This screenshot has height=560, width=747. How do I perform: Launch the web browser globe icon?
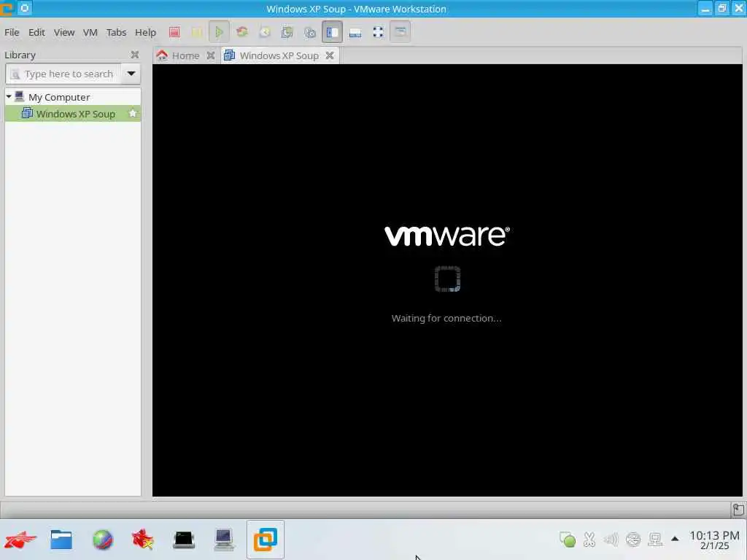pos(102,540)
